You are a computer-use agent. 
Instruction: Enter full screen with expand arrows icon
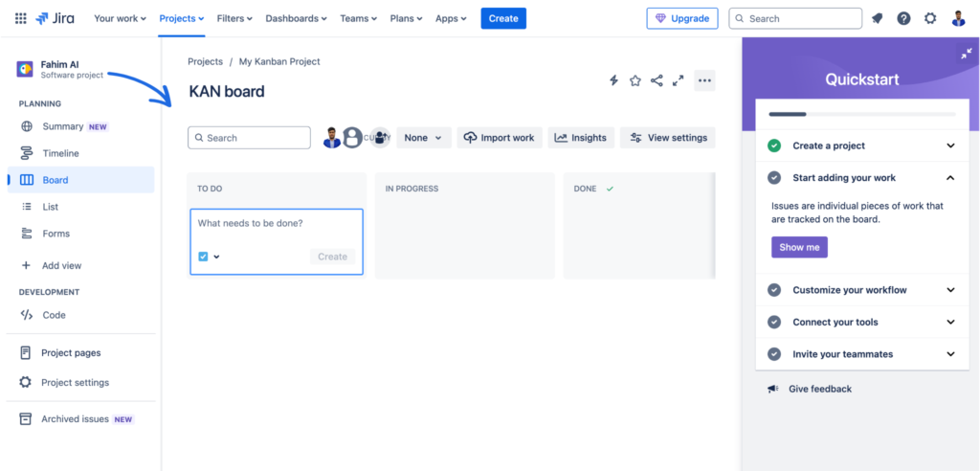coord(678,80)
